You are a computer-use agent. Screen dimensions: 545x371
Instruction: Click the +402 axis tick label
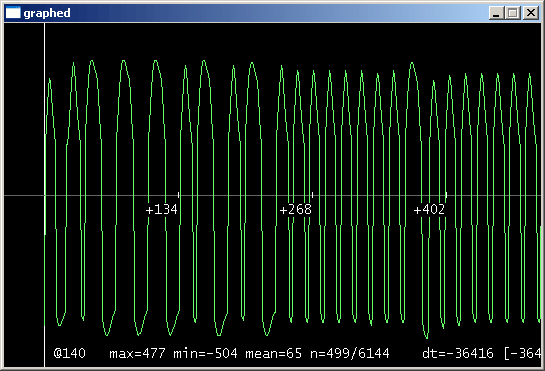429,210
